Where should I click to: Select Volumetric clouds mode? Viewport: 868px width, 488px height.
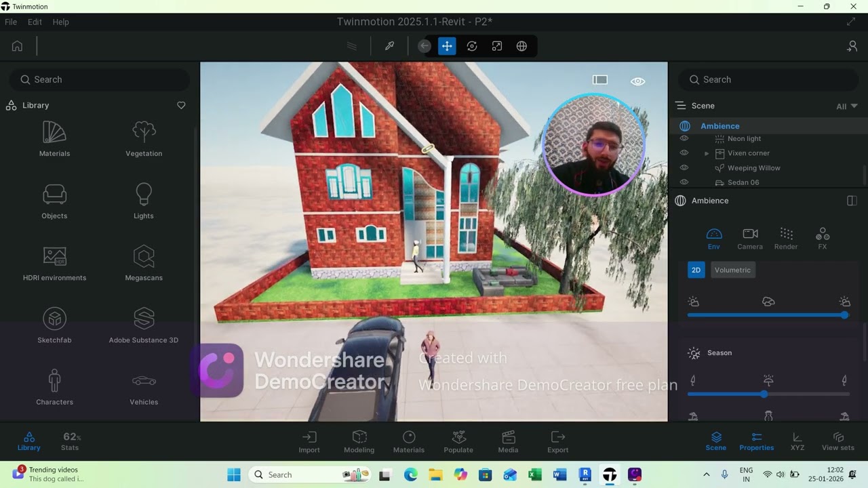pos(732,270)
